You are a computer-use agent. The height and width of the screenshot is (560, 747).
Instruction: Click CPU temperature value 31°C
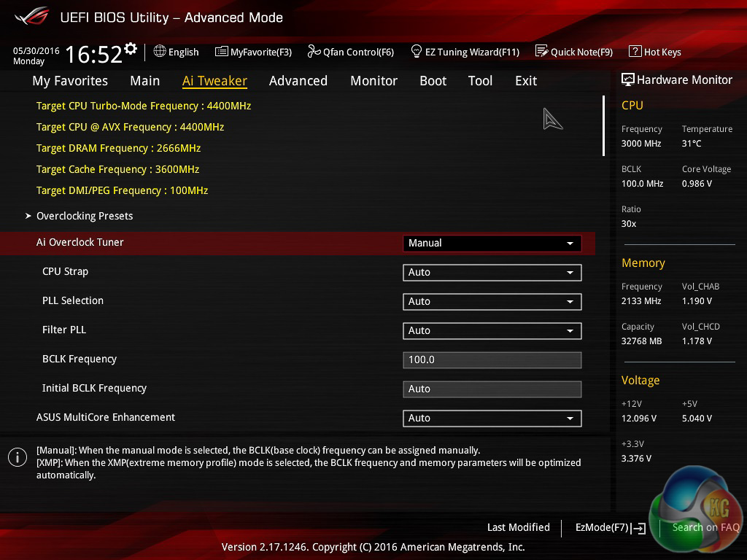pos(692,144)
